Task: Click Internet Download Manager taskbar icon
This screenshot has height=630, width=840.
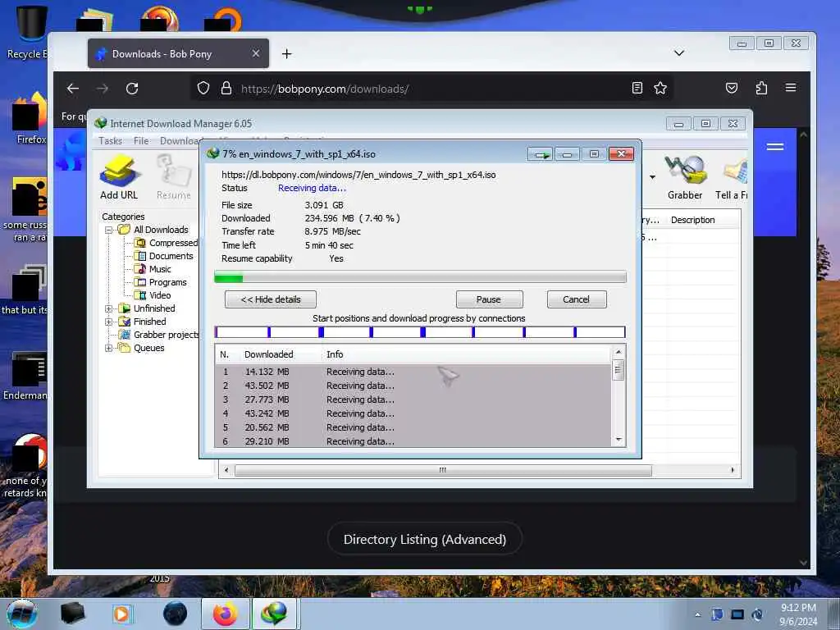Action: tap(274, 614)
